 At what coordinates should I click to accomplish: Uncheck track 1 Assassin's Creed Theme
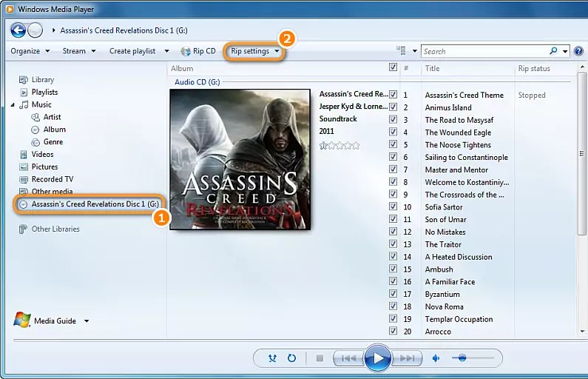(x=393, y=95)
